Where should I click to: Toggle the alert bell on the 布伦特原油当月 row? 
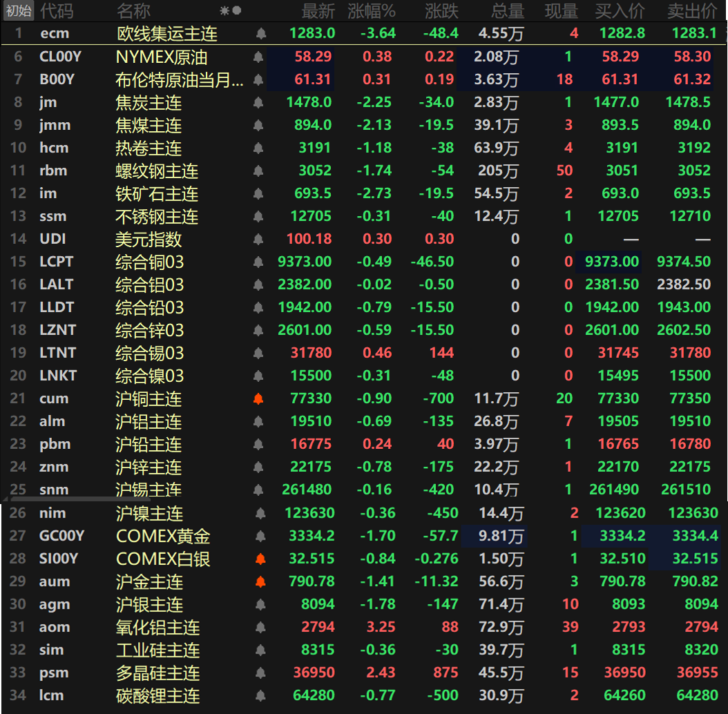pyautogui.click(x=258, y=80)
